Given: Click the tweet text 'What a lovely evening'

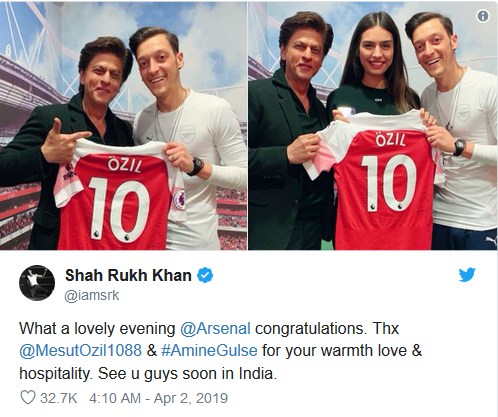Looking at the screenshot, I should (97, 328).
